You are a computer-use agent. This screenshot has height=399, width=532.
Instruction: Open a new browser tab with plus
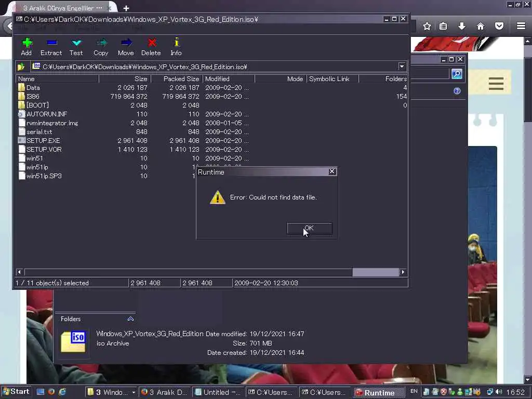point(126,8)
